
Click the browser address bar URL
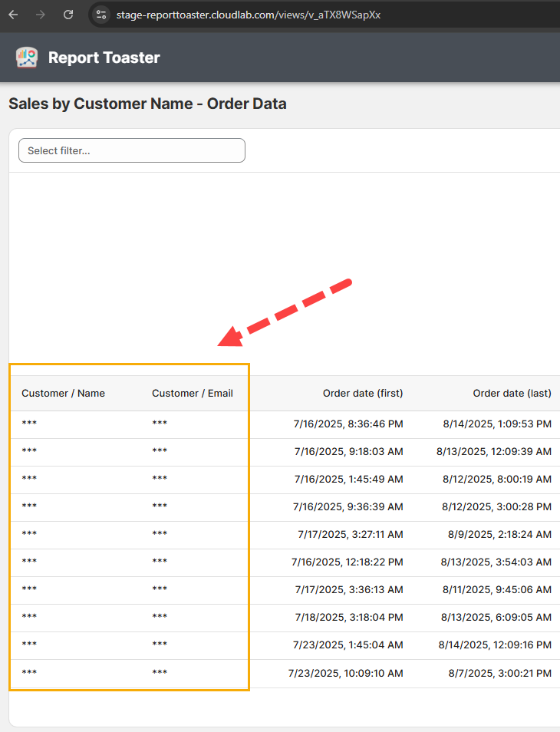[x=248, y=15]
